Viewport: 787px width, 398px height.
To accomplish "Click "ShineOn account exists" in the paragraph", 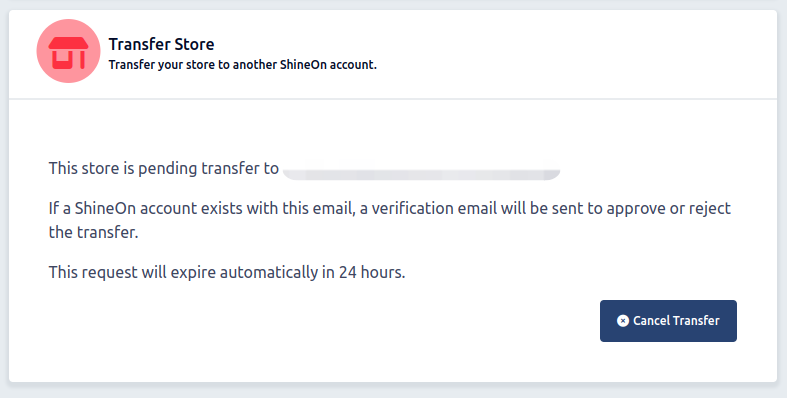I will pyautogui.click(x=159, y=208).
